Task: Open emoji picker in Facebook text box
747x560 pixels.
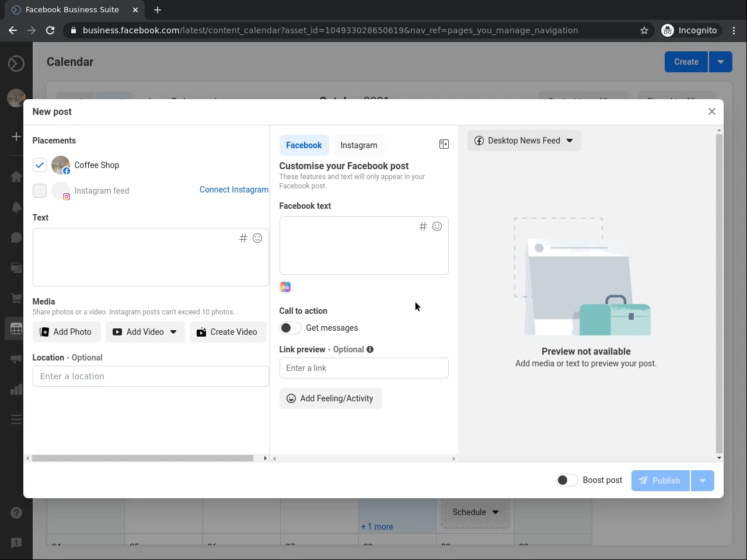Action: pyautogui.click(x=437, y=226)
